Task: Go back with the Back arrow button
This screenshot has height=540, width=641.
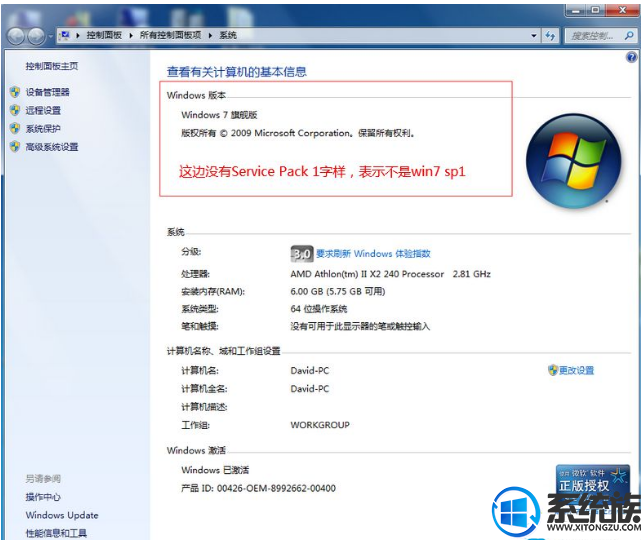Action: (16, 36)
